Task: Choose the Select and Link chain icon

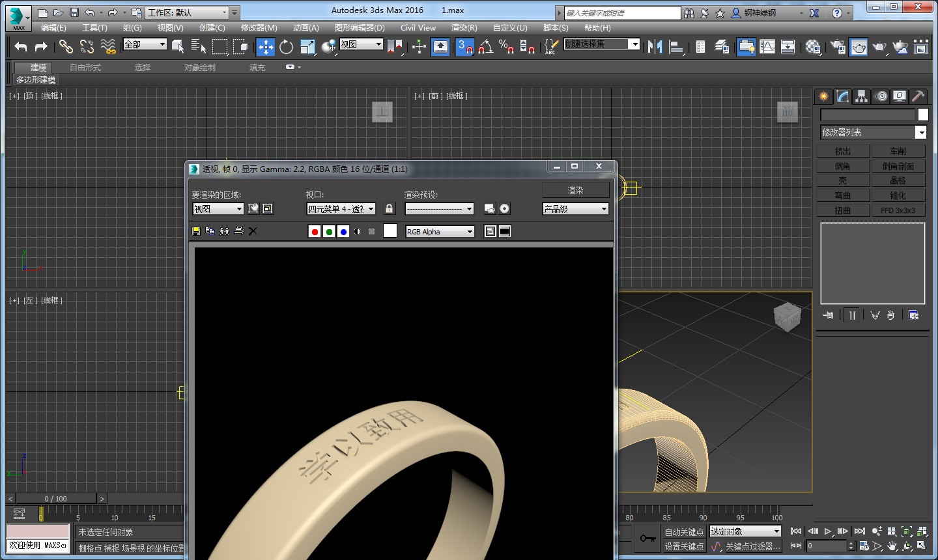Action: pos(66,46)
